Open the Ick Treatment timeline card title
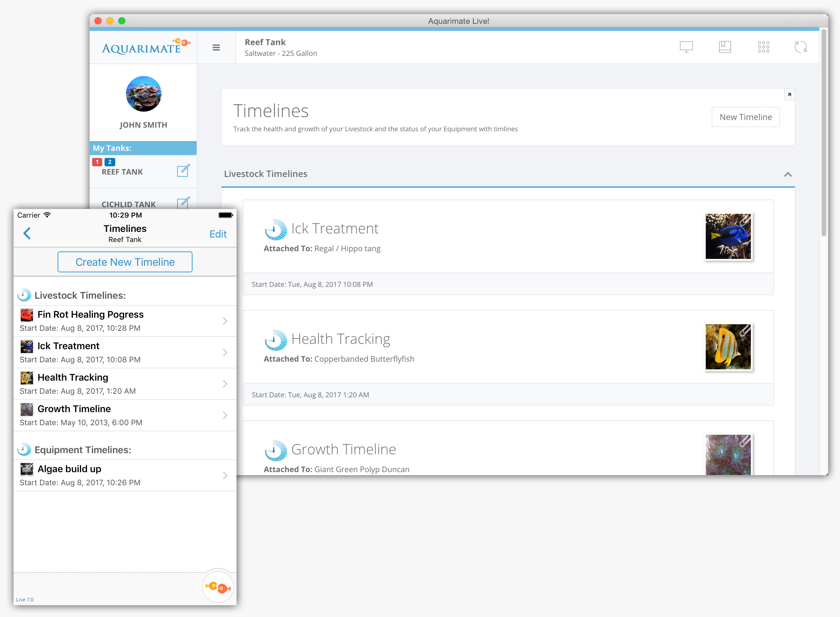This screenshot has height=617, width=840. 335,228
